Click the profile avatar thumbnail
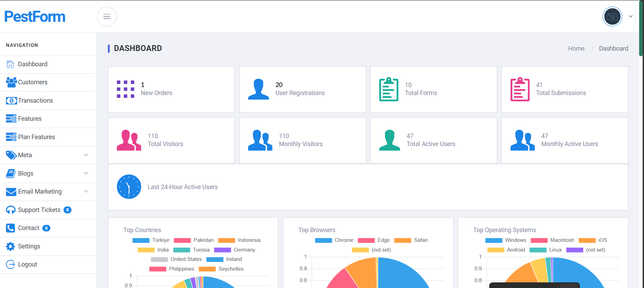The image size is (644, 288). pyautogui.click(x=612, y=16)
